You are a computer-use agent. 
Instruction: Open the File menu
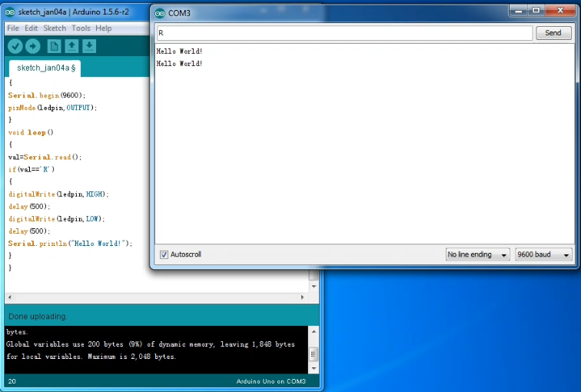13,28
